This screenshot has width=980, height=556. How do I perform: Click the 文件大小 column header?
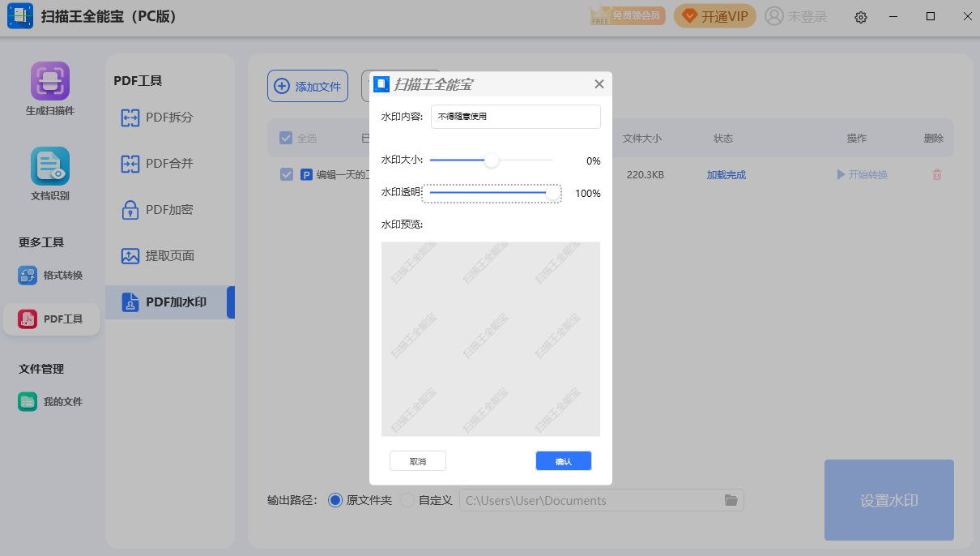pyautogui.click(x=641, y=139)
